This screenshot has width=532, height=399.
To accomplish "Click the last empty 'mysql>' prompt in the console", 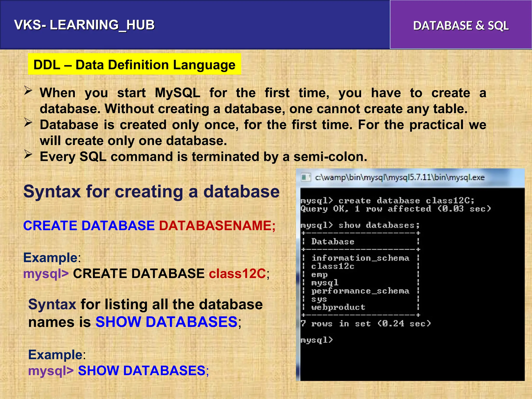I will tap(317, 340).
